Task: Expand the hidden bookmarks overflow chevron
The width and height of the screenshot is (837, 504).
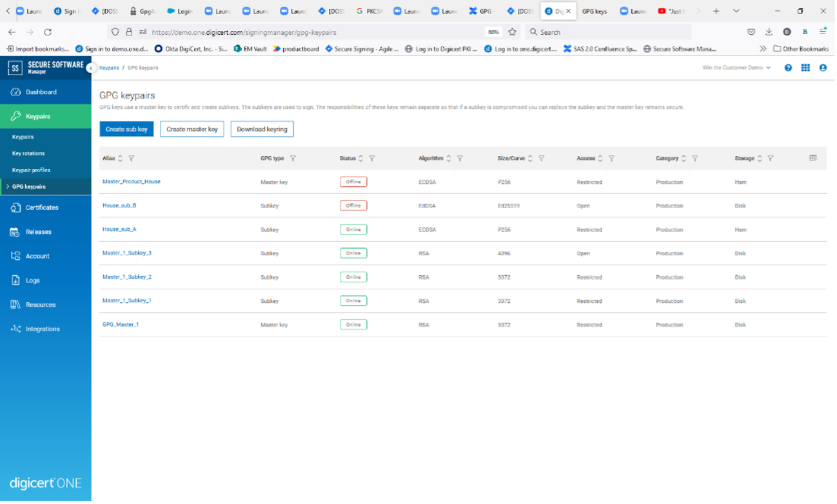Action: click(763, 48)
